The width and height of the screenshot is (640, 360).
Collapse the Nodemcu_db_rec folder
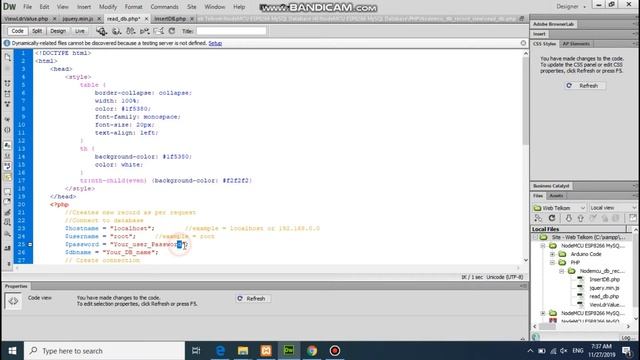[562, 271]
